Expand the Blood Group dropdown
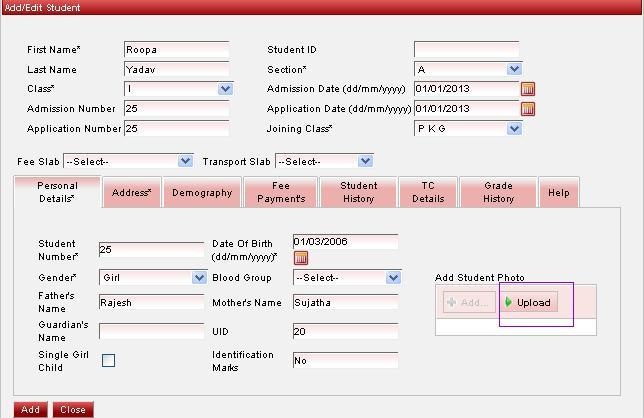 346,277
